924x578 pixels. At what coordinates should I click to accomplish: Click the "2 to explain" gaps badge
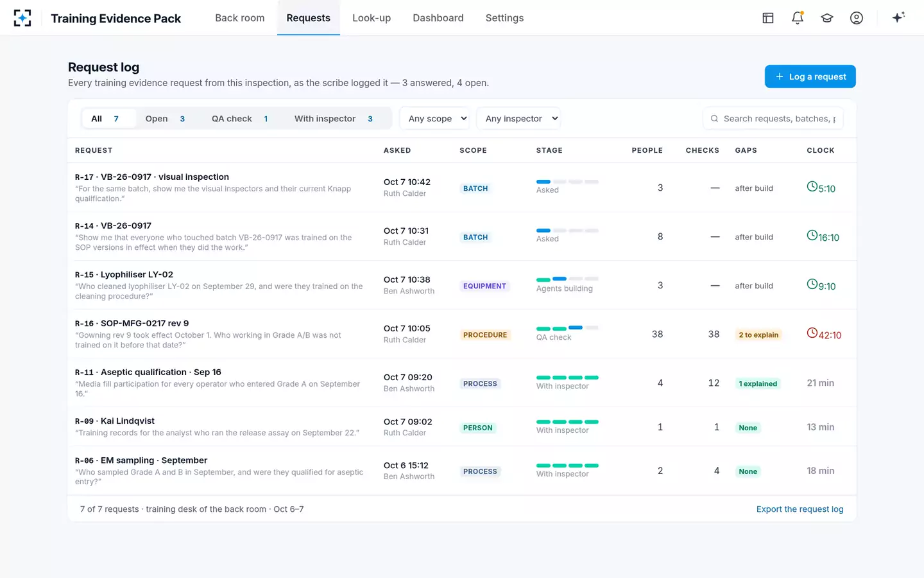click(x=758, y=335)
